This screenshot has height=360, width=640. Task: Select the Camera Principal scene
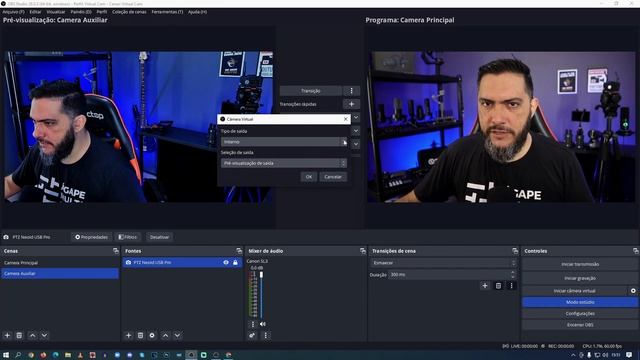[x=60, y=263]
